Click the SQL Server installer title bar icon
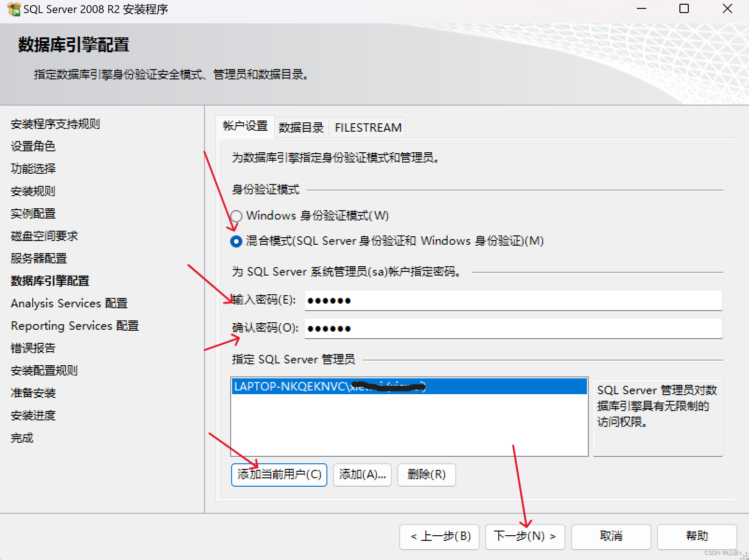The width and height of the screenshot is (749, 560). click(14, 9)
